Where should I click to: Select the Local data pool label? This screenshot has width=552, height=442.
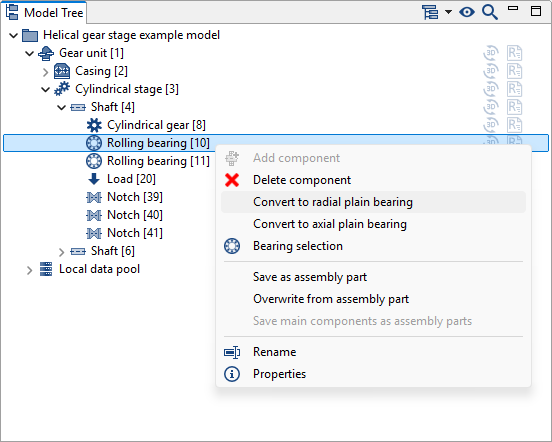click(x=99, y=269)
